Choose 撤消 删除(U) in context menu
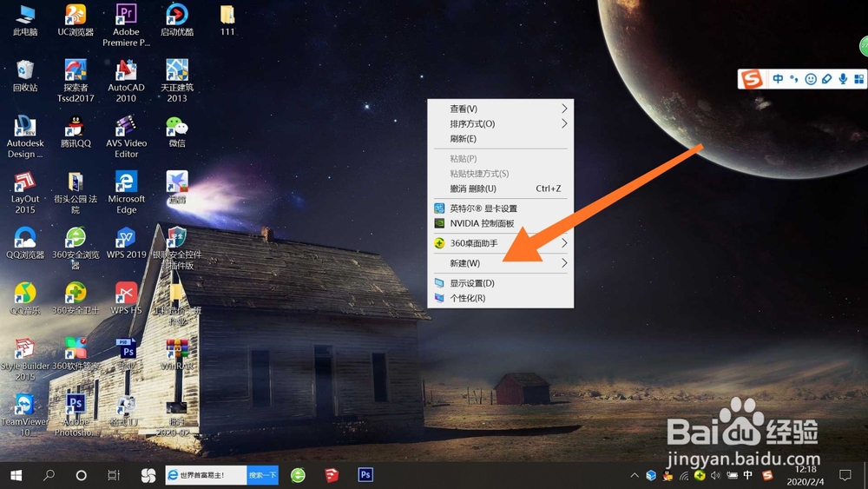Screen dimensions: 868x489 click(501, 188)
